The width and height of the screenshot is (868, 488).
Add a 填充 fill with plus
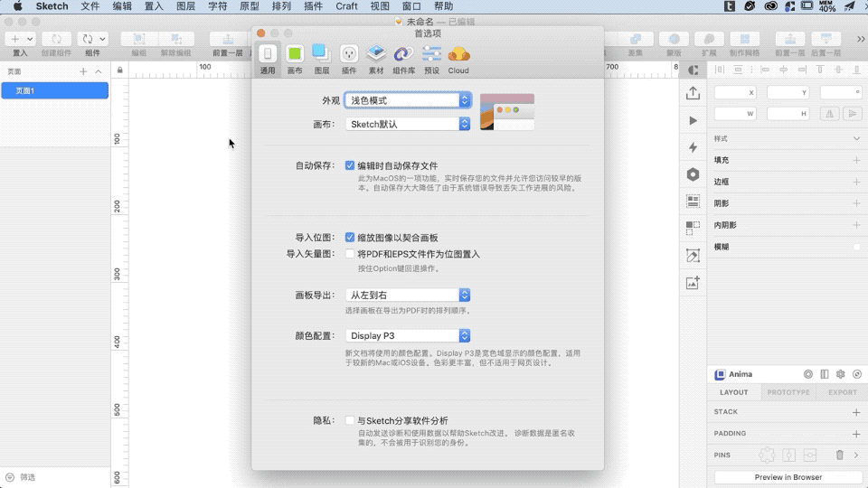[x=856, y=160]
